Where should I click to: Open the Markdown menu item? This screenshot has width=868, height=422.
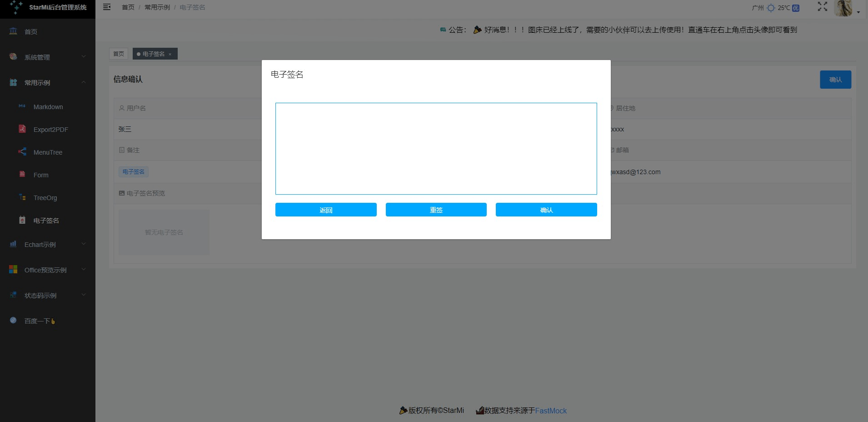point(48,106)
